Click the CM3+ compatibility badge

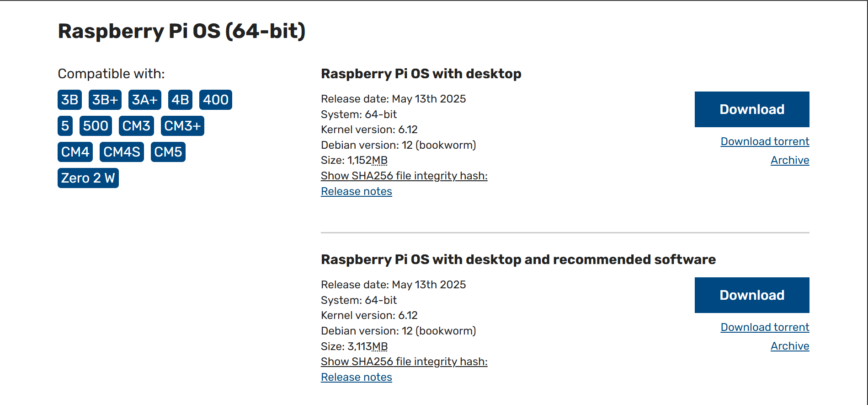pyautogui.click(x=182, y=126)
